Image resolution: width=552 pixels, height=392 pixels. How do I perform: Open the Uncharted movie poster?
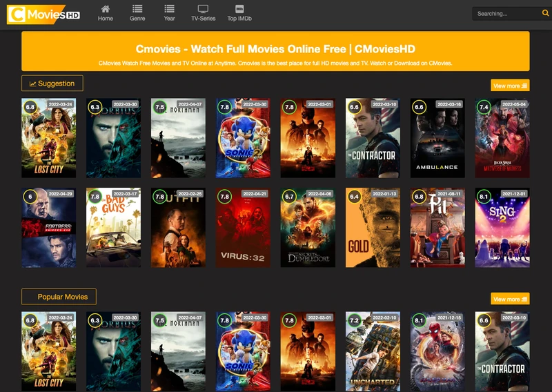pyautogui.click(x=373, y=351)
